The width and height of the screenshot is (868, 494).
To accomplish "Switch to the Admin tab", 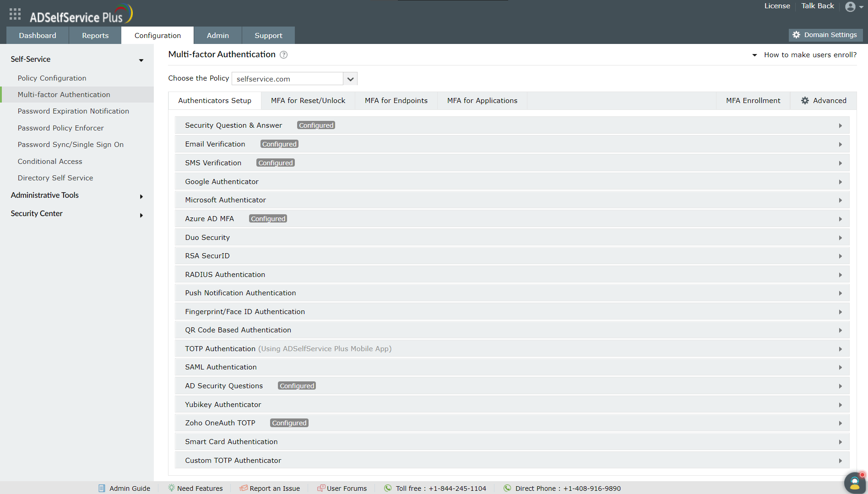I will click(218, 35).
